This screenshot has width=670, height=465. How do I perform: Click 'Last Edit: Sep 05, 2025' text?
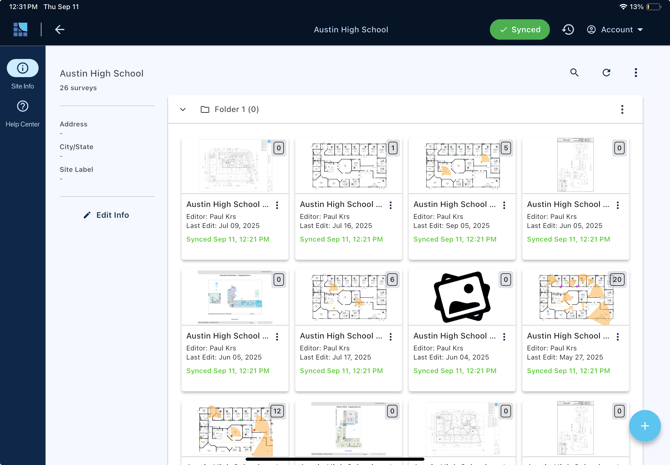[x=451, y=226]
